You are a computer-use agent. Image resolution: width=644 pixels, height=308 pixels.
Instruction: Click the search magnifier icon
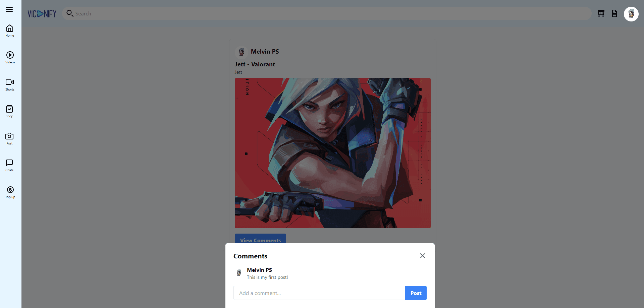pos(70,13)
